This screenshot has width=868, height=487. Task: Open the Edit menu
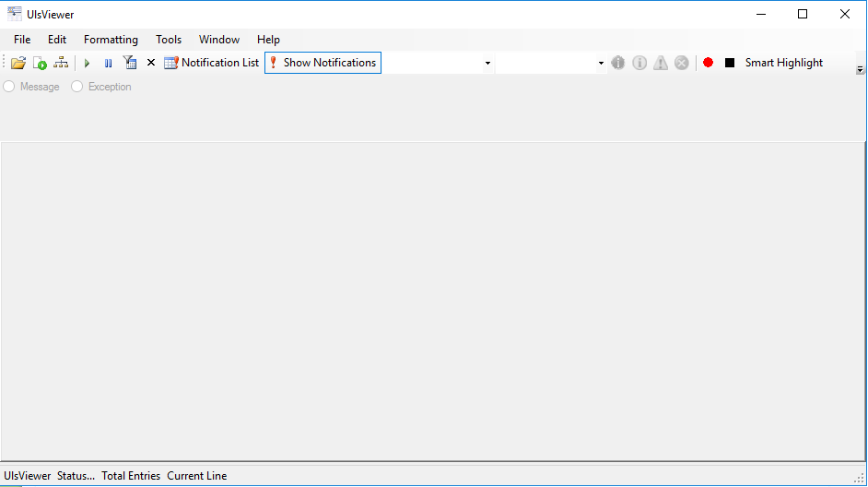click(57, 40)
